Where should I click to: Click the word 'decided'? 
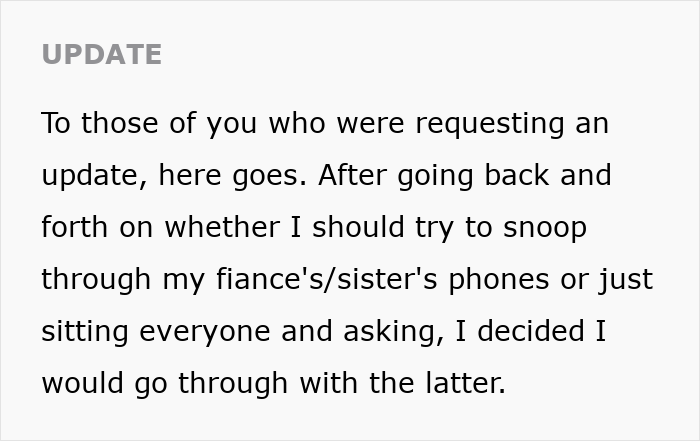(x=531, y=330)
